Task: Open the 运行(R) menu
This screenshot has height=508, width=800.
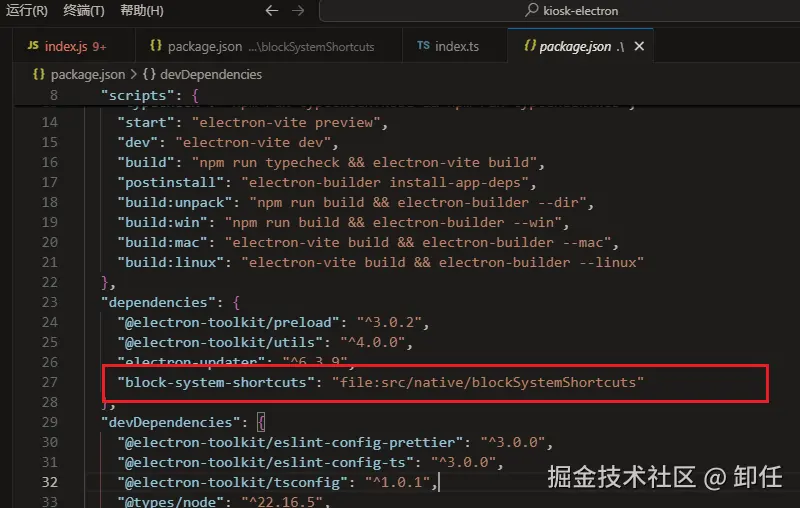Action: point(27,10)
